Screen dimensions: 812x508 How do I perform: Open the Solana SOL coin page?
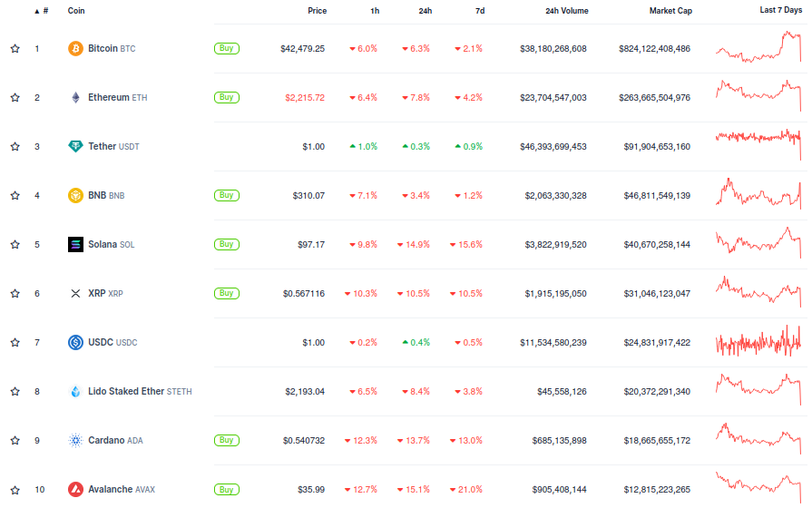click(112, 244)
